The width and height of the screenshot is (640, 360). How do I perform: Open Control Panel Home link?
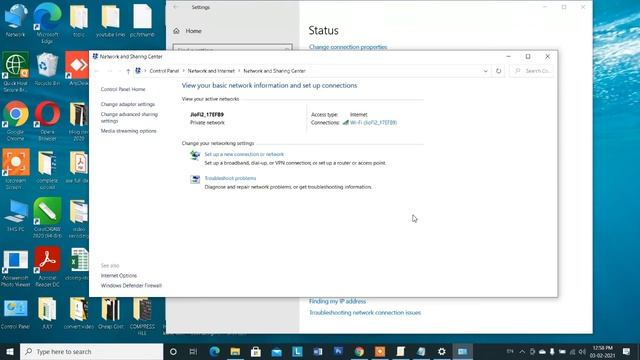click(x=123, y=89)
